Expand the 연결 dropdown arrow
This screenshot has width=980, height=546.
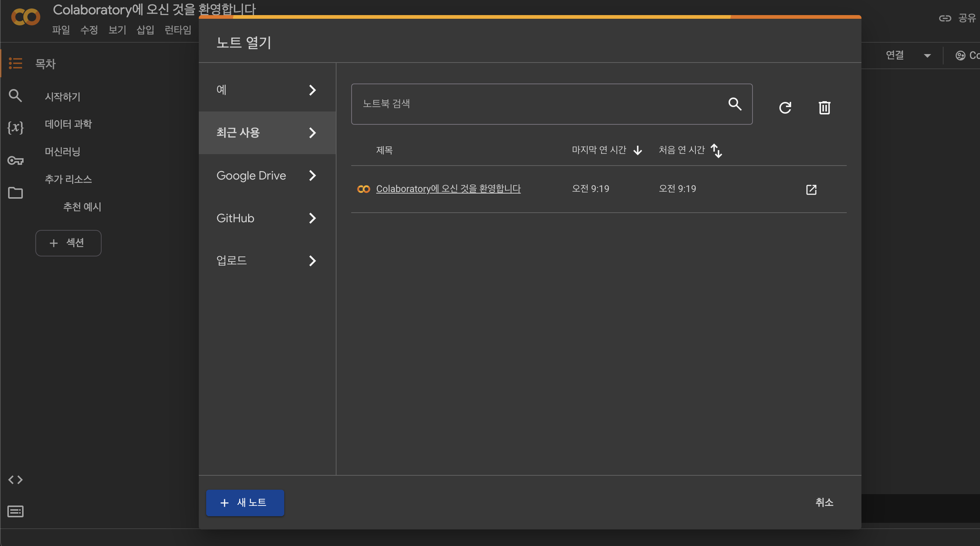click(927, 56)
